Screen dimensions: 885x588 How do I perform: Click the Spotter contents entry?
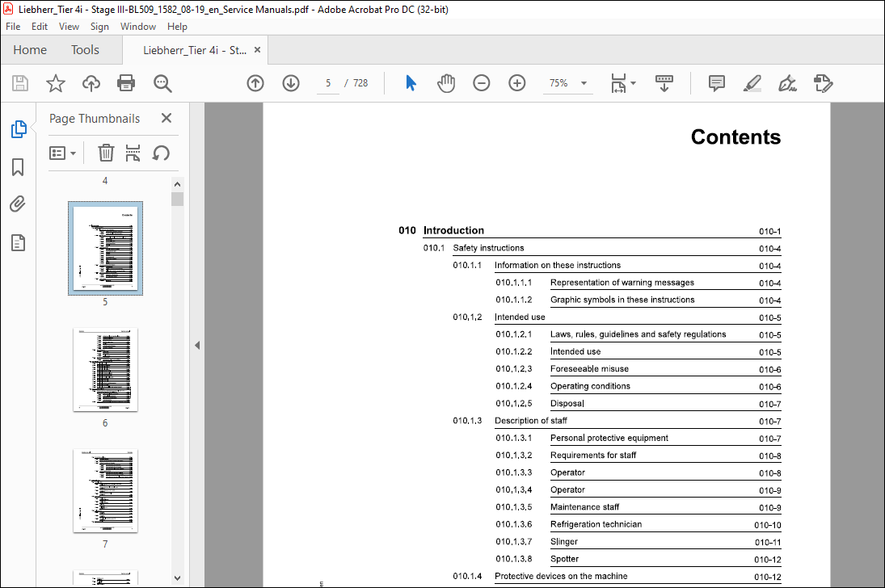(638, 559)
